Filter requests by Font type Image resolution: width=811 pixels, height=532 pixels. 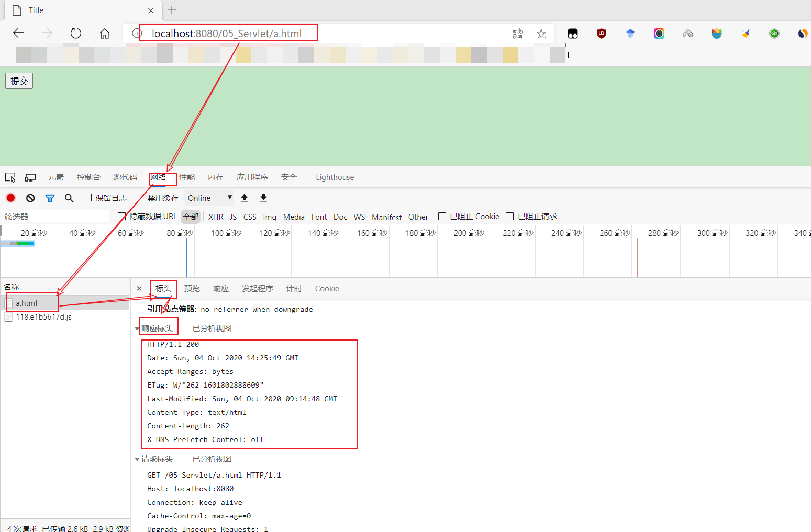pos(319,217)
